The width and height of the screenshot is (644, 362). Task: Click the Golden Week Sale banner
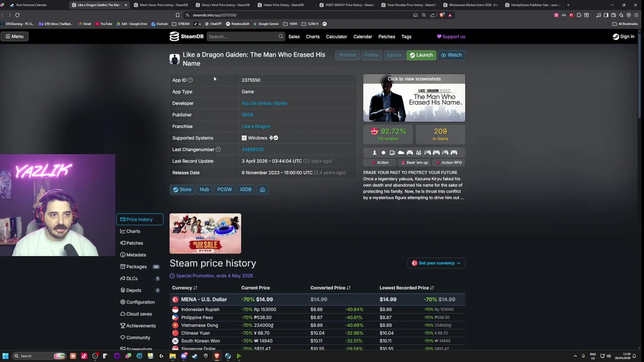click(x=205, y=234)
